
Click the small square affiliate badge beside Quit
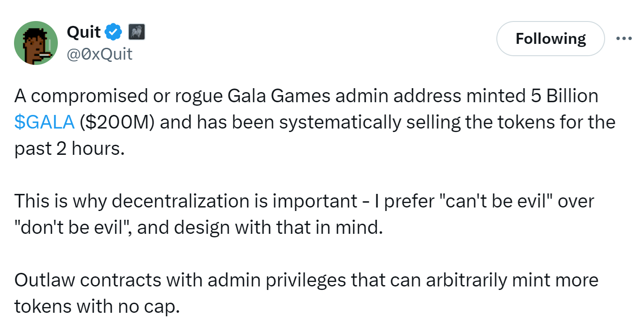tap(136, 32)
